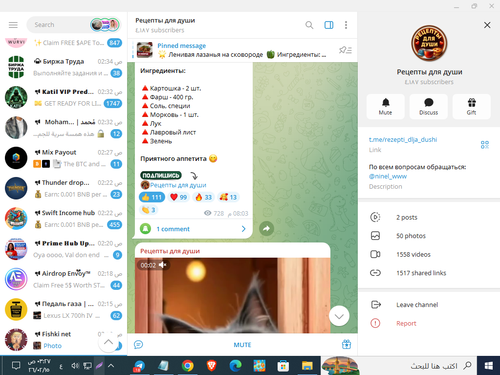Open the 2 posts row

pyautogui.click(x=429, y=217)
